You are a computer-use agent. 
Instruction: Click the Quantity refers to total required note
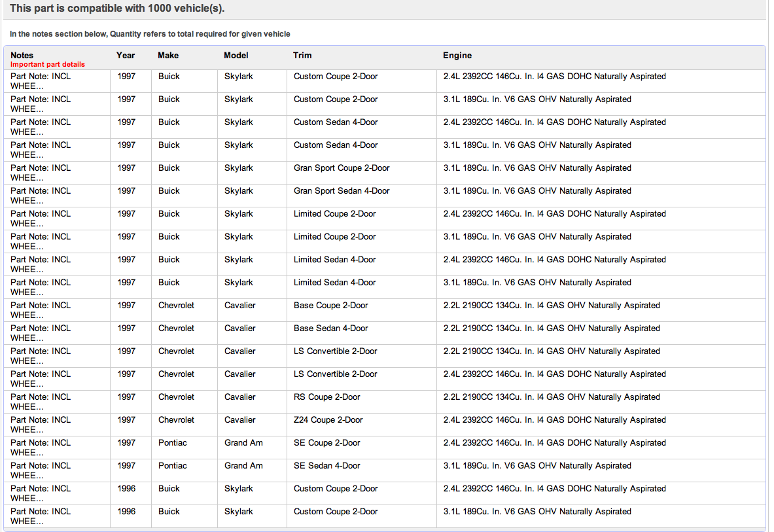pyautogui.click(x=150, y=33)
